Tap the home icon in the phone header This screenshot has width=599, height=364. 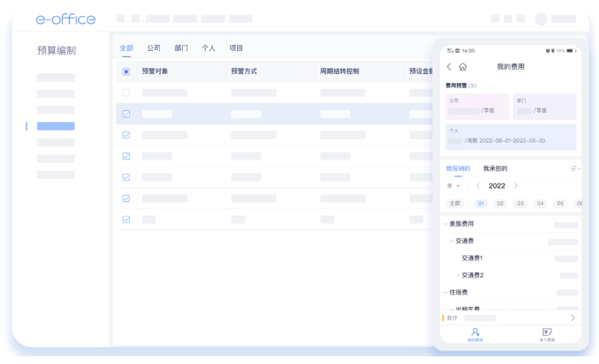point(462,67)
